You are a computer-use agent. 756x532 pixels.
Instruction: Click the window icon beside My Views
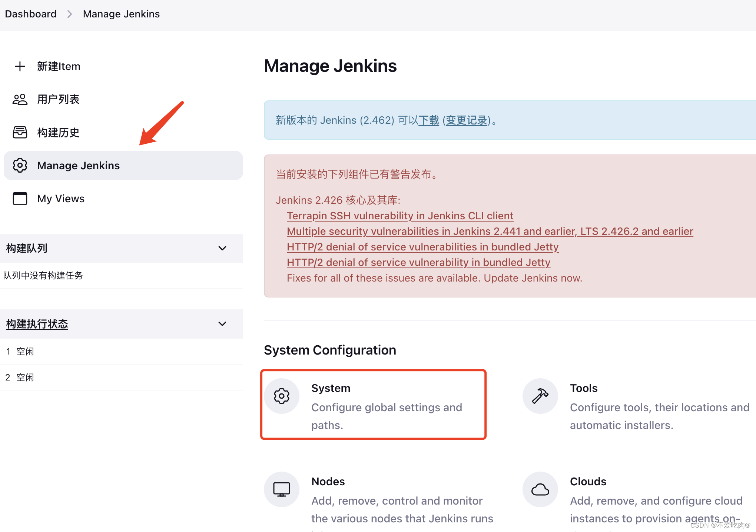click(x=20, y=198)
